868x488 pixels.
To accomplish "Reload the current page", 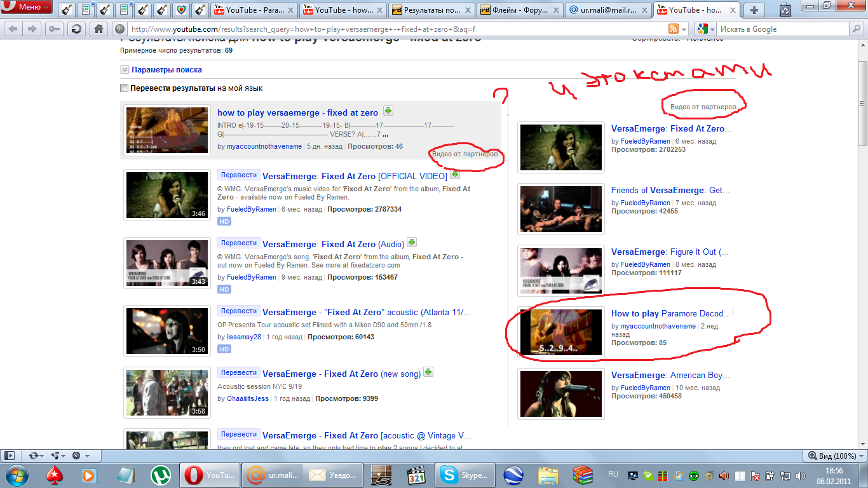I will coord(76,29).
